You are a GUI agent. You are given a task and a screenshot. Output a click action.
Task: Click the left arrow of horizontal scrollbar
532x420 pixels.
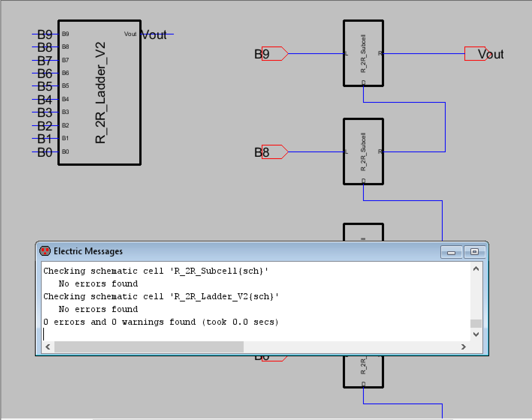(48, 347)
